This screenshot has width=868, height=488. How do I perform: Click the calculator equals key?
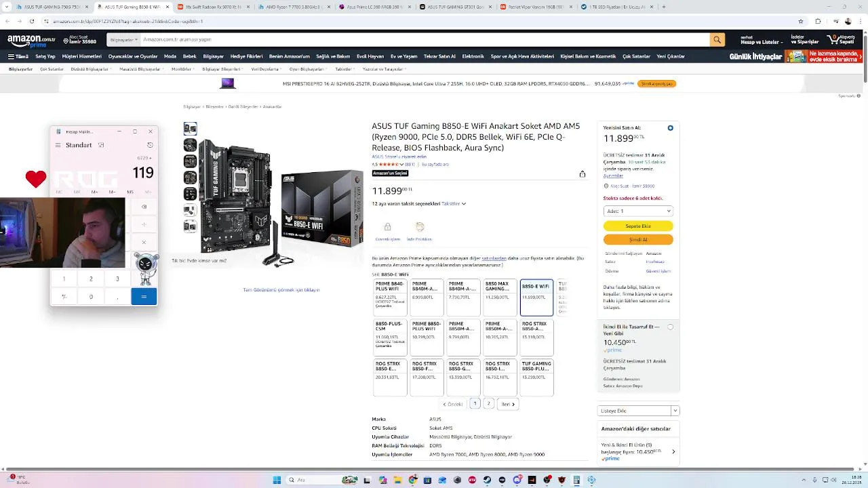144,296
